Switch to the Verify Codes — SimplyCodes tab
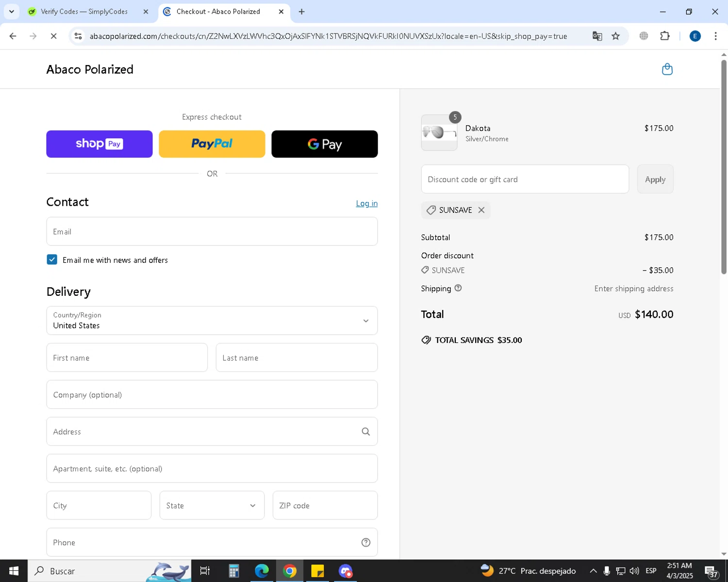Screen dimensions: 728x582 tap(83, 12)
